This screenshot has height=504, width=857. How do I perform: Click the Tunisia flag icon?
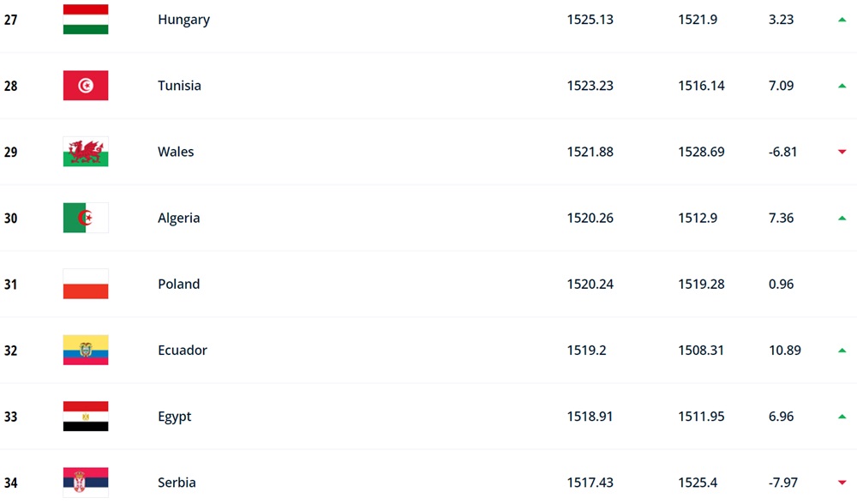point(85,85)
